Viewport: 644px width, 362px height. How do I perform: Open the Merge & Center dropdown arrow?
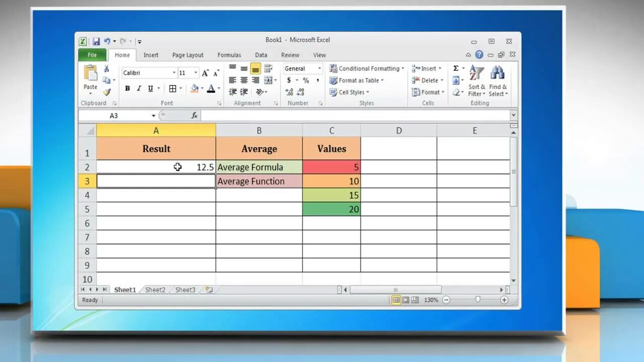tap(276, 80)
